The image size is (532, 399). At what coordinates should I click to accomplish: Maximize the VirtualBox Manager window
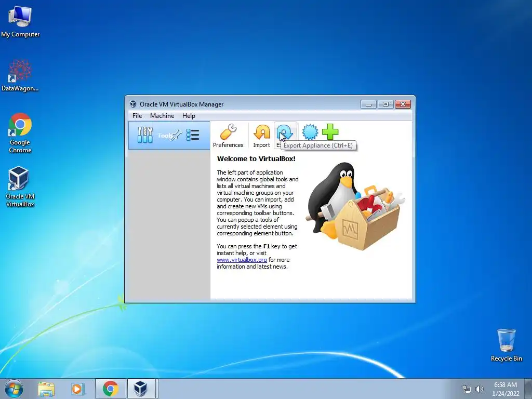[385, 104]
